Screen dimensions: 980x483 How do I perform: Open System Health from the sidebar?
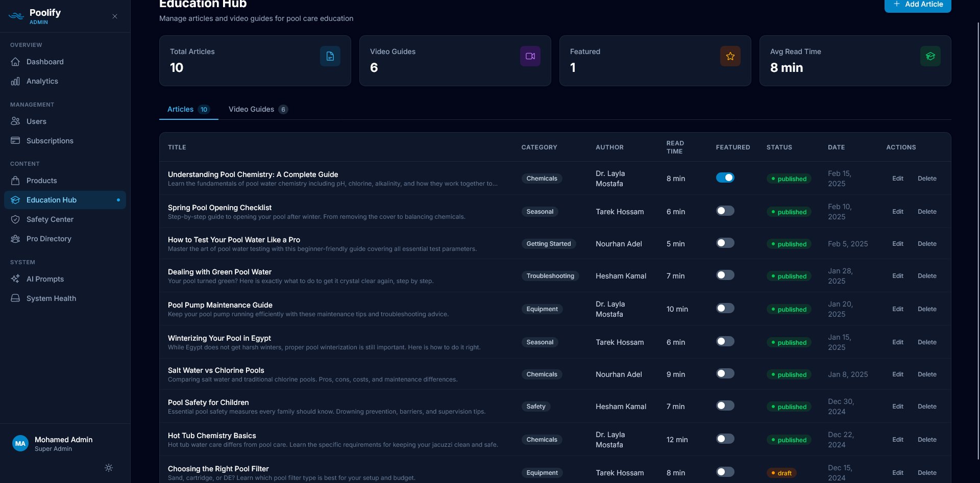(x=65, y=298)
